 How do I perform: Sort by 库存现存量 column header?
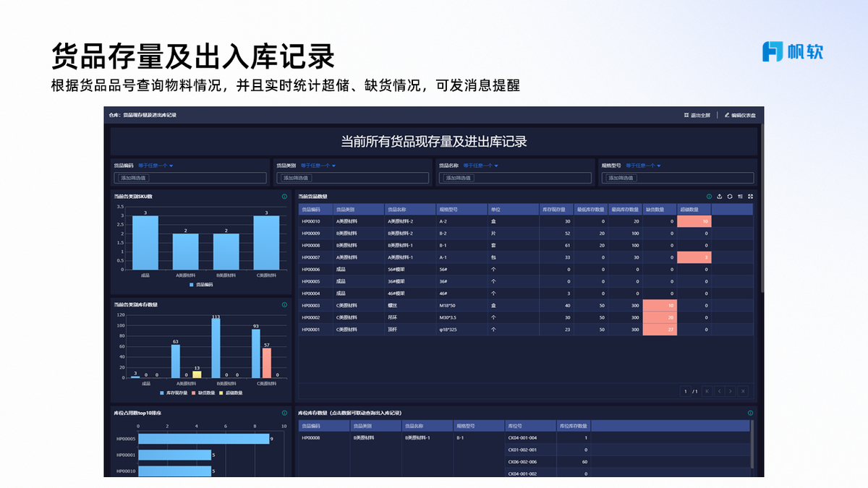pyautogui.click(x=556, y=209)
